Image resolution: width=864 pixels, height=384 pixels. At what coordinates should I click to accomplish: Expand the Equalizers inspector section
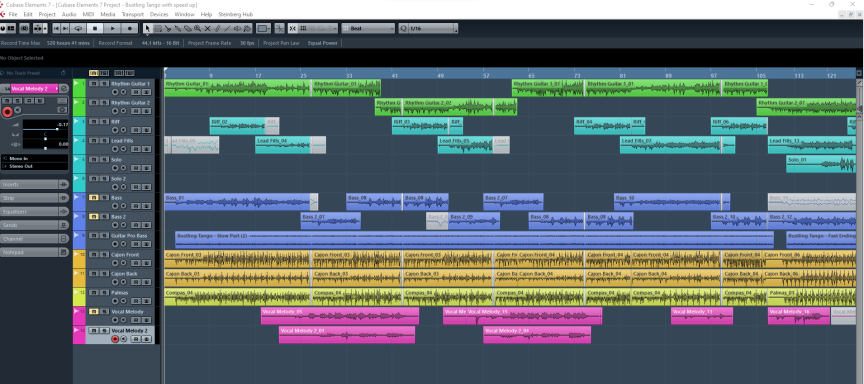pyautogui.click(x=34, y=212)
